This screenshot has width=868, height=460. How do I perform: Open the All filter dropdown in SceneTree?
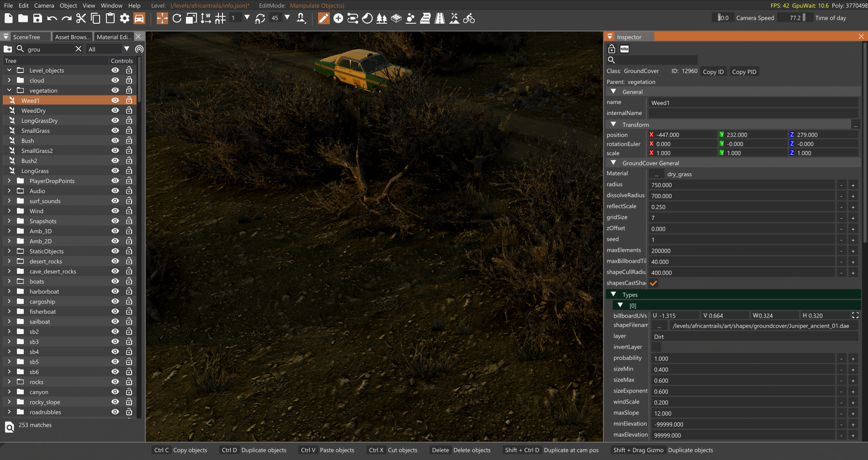[x=109, y=49]
